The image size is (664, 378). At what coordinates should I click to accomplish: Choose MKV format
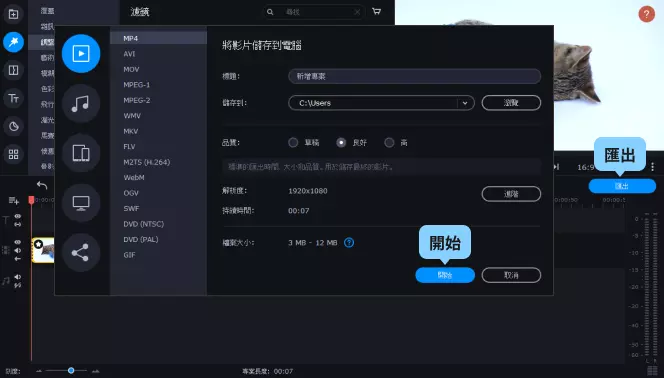(158, 131)
